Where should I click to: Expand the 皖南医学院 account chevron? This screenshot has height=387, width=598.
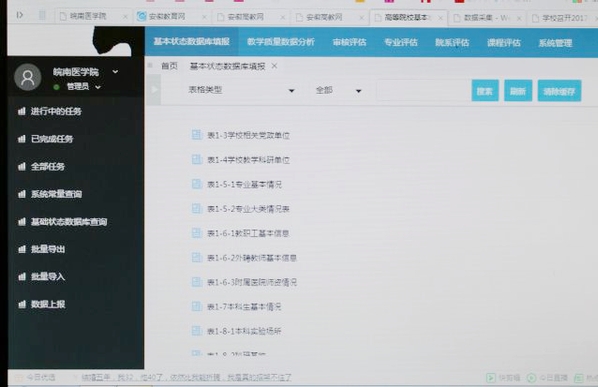pos(115,71)
